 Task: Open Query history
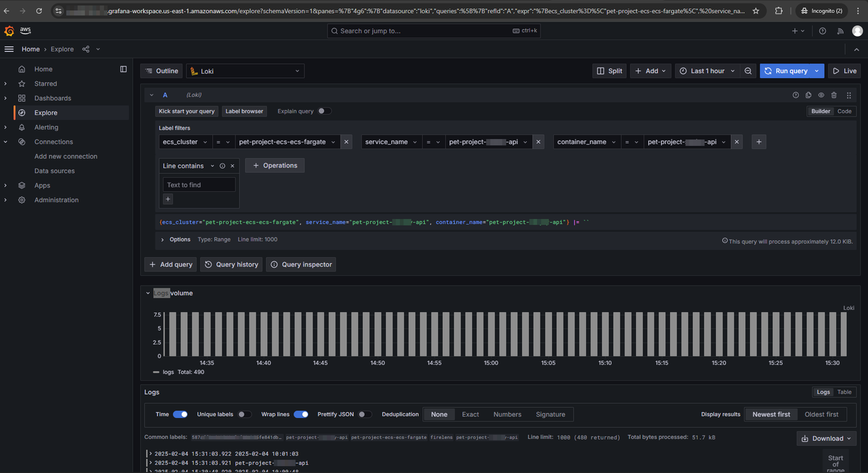[x=231, y=265]
